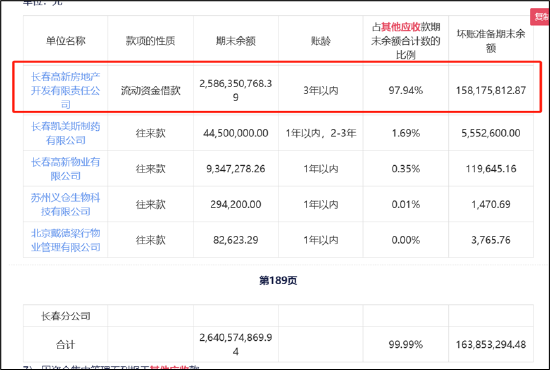
Task: Select the 账龄 column header
Action: pos(321,41)
